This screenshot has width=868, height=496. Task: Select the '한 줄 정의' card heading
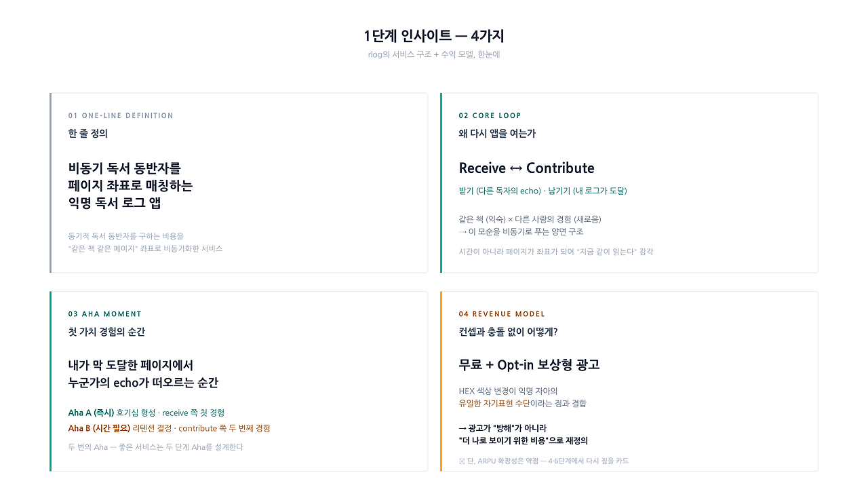[88, 134]
